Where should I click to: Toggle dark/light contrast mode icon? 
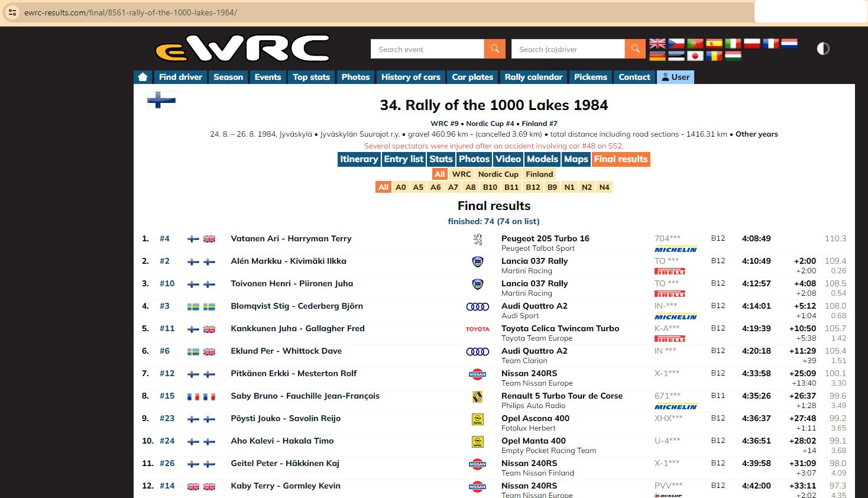[823, 48]
